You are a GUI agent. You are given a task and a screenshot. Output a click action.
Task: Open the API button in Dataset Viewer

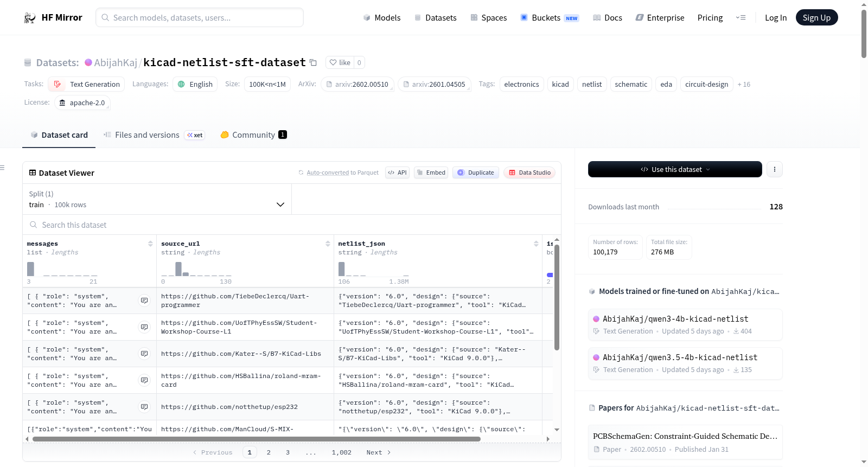click(397, 172)
